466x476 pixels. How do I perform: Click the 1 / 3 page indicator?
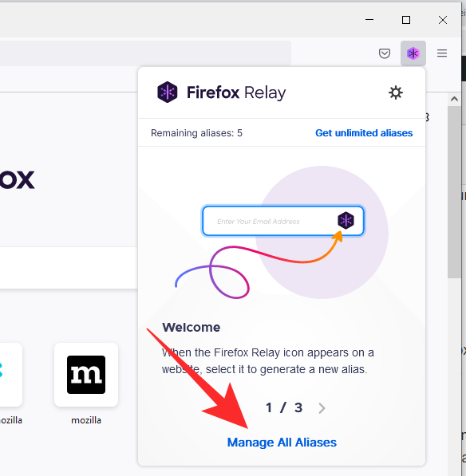(284, 407)
